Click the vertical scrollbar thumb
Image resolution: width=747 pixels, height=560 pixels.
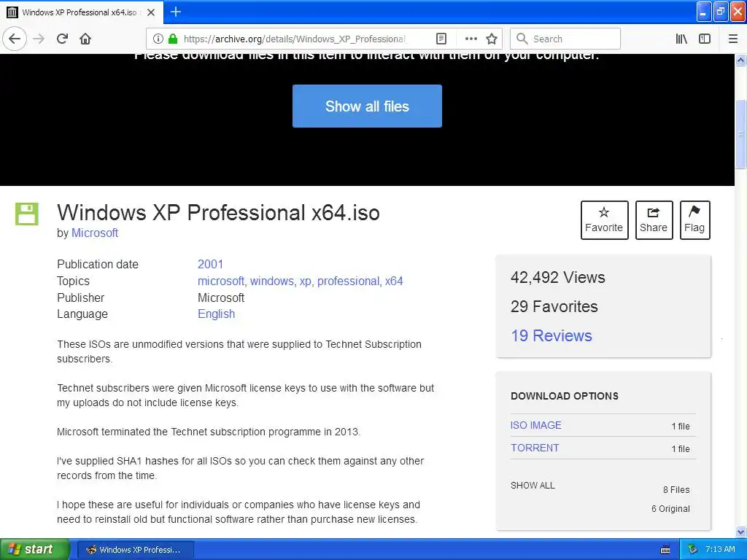pos(740,134)
